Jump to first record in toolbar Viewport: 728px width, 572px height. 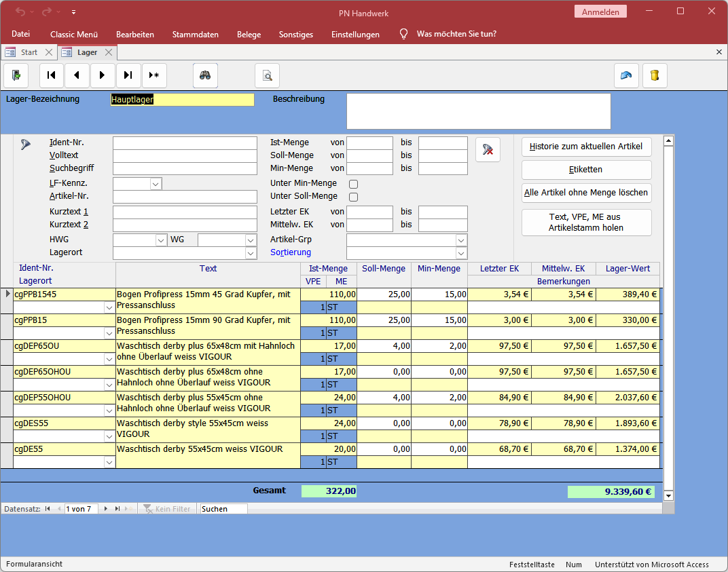point(52,75)
